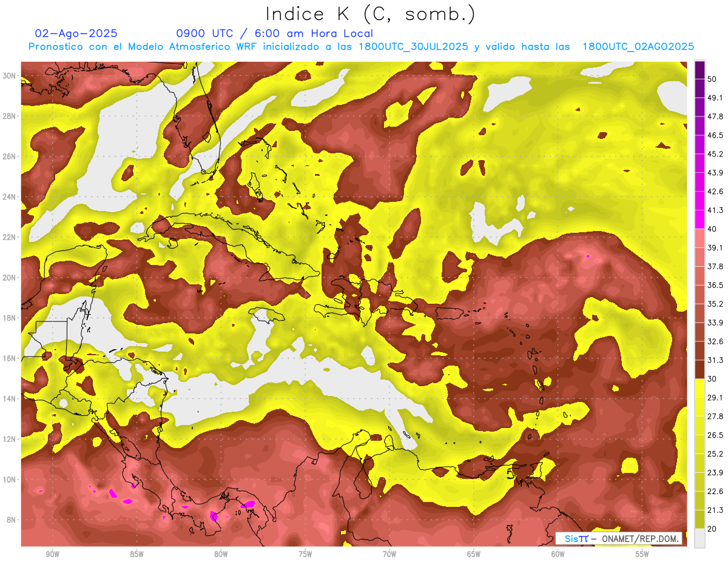Click the colorbar value "27.8"
Image resolution: width=728 pixels, height=562 pixels.
[715, 416]
